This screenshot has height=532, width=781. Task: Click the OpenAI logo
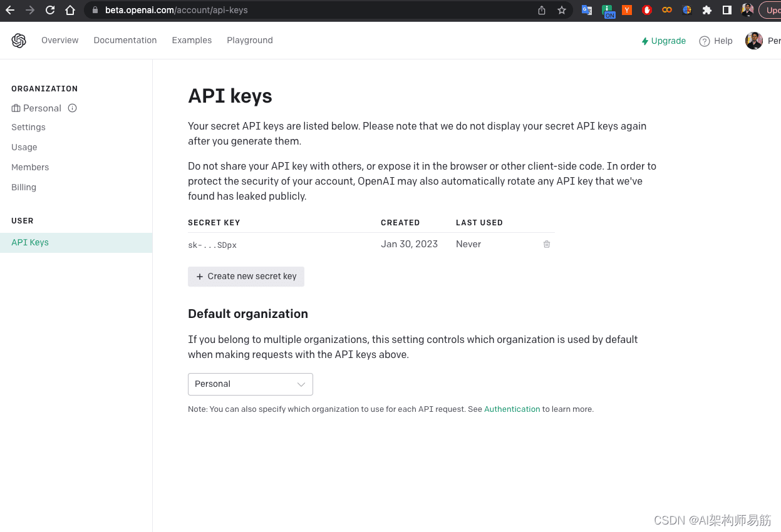(19, 41)
